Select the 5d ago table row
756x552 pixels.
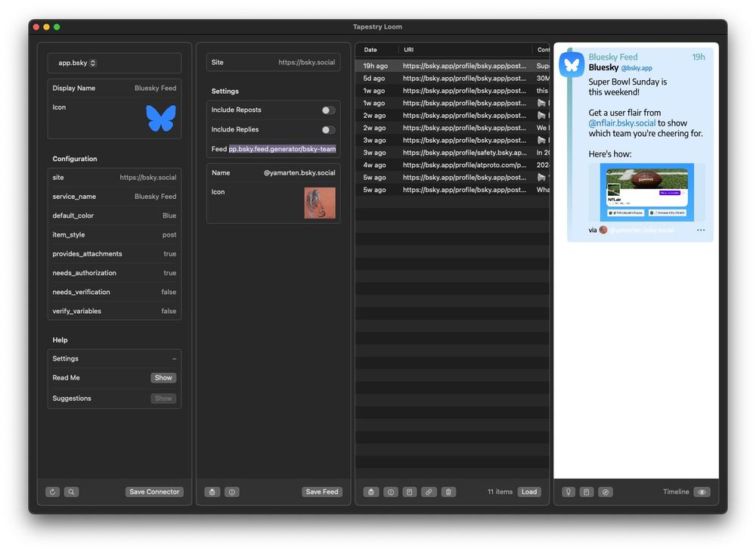tap(452, 78)
